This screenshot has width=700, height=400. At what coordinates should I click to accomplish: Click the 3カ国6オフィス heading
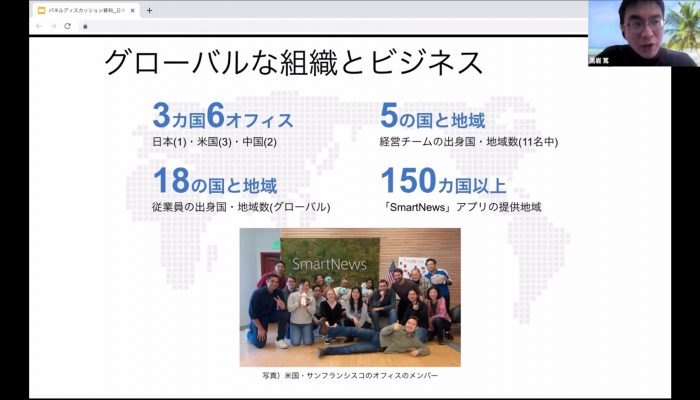[223, 118]
